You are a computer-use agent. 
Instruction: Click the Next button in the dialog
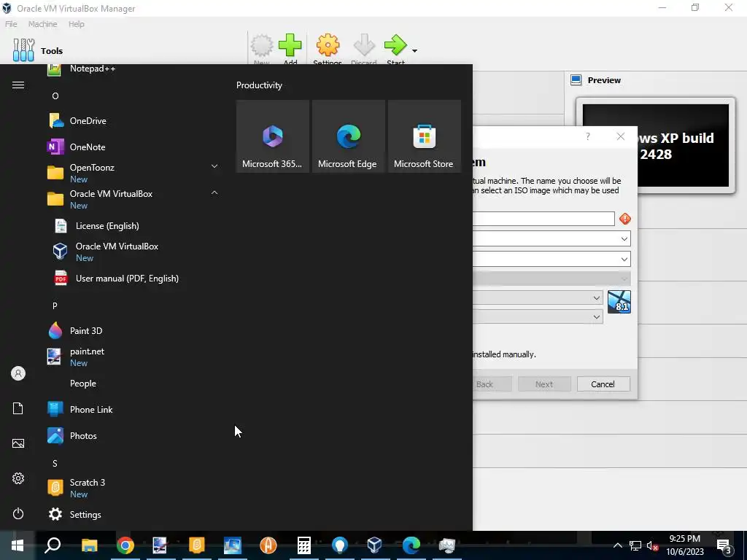pyautogui.click(x=544, y=384)
